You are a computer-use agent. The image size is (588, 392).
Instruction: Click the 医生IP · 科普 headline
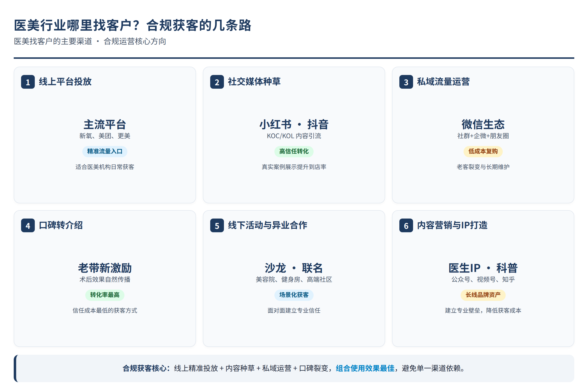pos(483,268)
